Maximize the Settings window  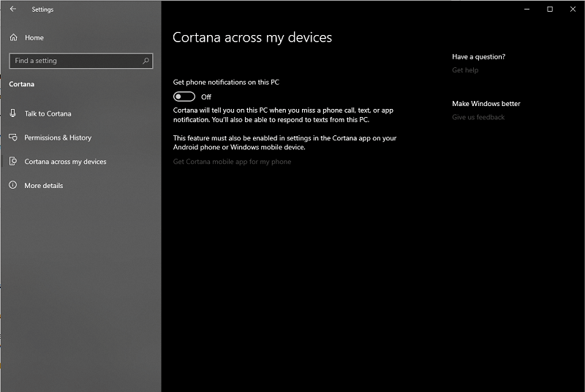550,9
